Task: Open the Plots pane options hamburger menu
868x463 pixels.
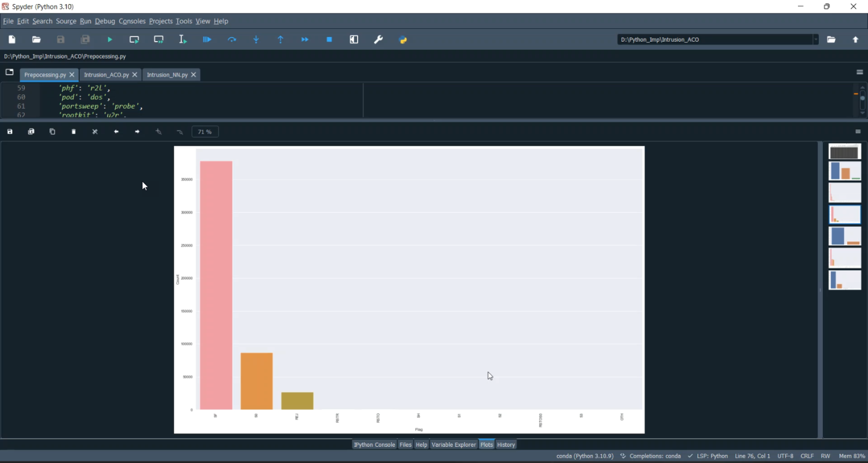Action: click(858, 132)
